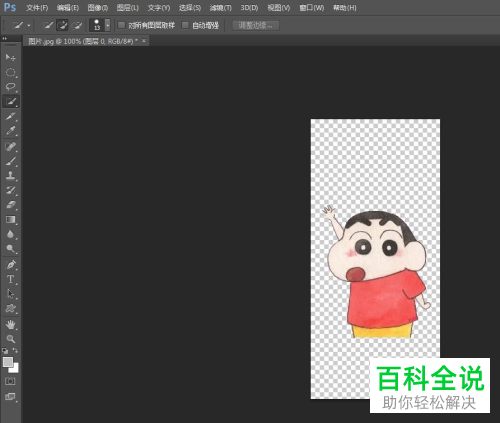Click the 调整边缘 button
500x423 pixels.
tap(256, 25)
